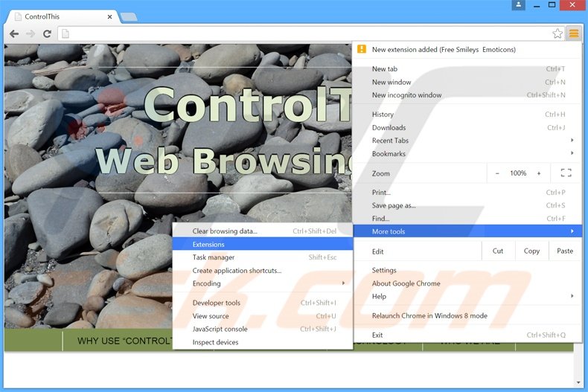Click the orange Chrome menu icon
Viewport: 588px width, 392px height.
[574, 33]
